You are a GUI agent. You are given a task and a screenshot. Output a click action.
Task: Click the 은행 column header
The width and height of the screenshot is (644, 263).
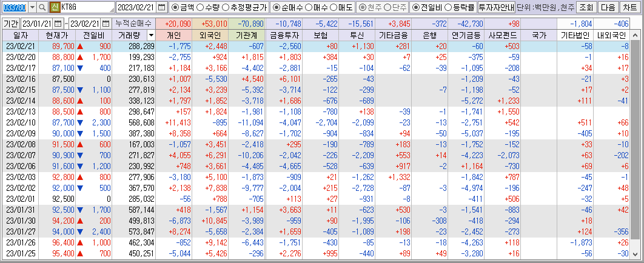pyautogui.click(x=429, y=36)
